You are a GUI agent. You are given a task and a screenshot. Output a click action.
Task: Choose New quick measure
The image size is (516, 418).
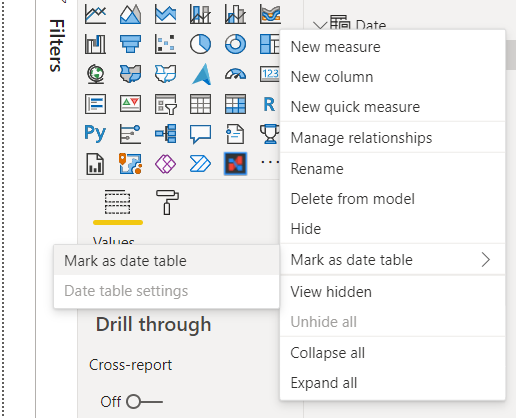click(393, 107)
